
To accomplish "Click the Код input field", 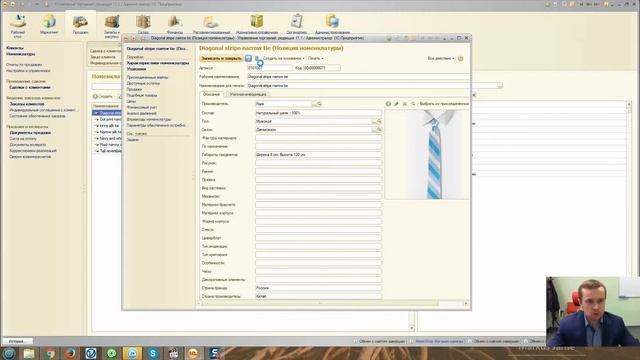I will tap(322, 68).
